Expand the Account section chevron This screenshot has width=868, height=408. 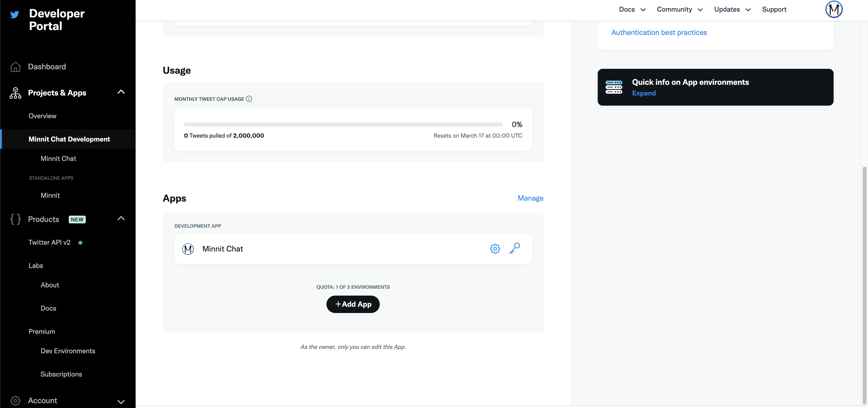pos(121,401)
